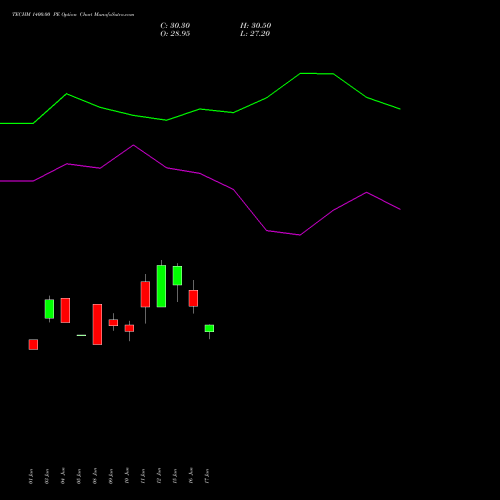The width and height of the screenshot is (500, 500).
Task: Click the close value 'C: 30.30'
Action: tap(175, 26)
